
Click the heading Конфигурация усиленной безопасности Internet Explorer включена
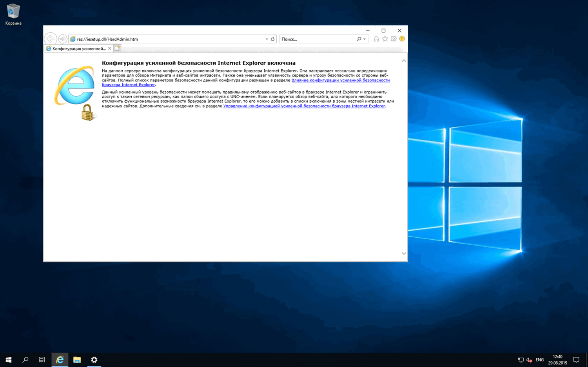point(199,63)
